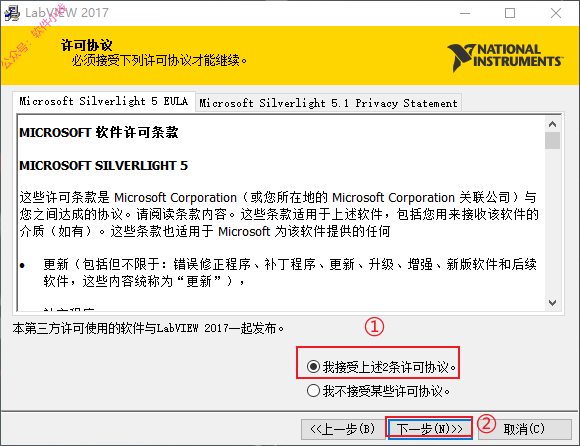Click the MICROSOFT SILVERLIGHT 5 heading text

pyautogui.click(x=104, y=165)
